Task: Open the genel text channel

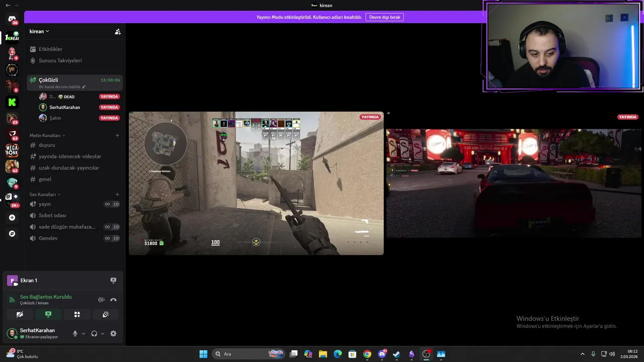Action: pos(74,179)
